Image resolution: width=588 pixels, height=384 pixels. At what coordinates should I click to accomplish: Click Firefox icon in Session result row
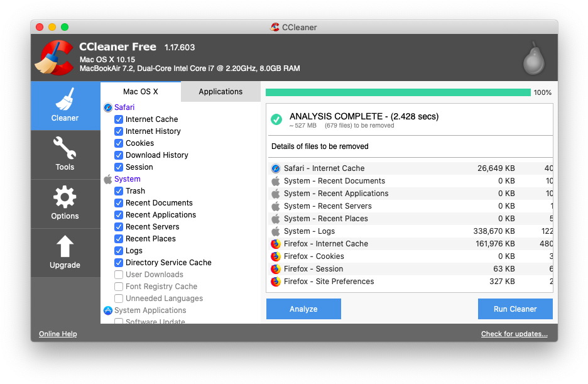coord(276,269)
